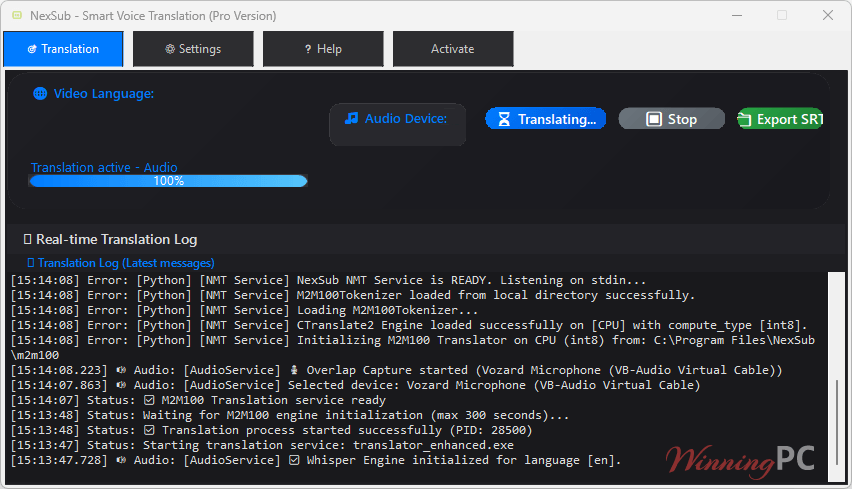
Task: Open the Settings tab
Action: click(193, 49)
